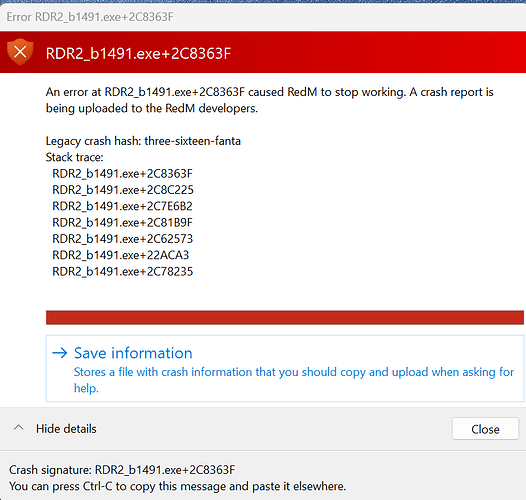Image resolution: width=526 pixels, height=500 pixels.
Task: Click stack trace entry RDR2_b1491.exe+2C81B9F
Action: coord(122,222)
